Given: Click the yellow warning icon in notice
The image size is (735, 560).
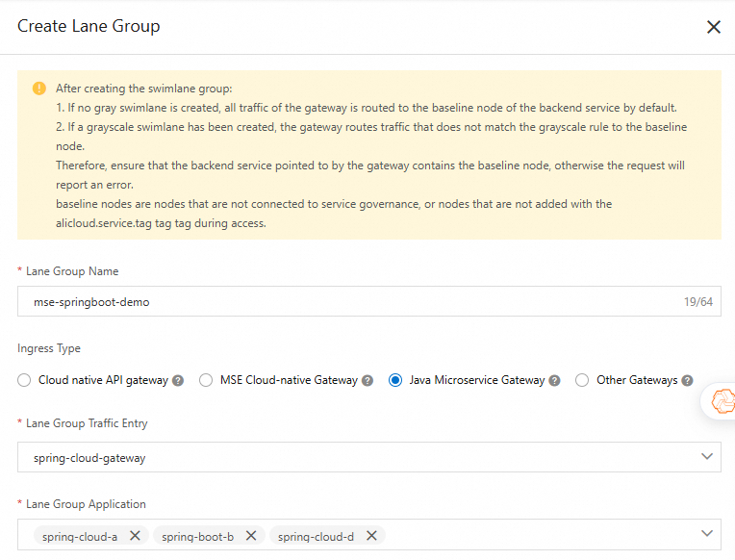Looking at the screenshot, I should coord(39,89).
